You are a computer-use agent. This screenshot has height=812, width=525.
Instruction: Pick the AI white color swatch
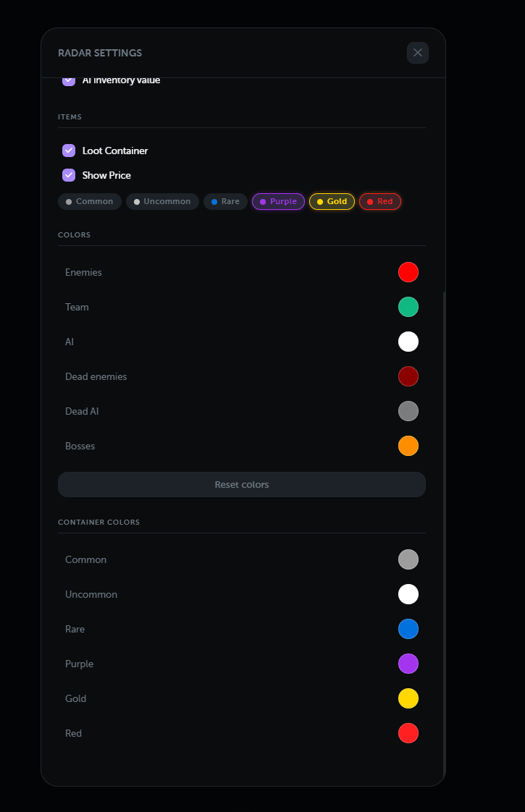(x=408, y=342)
